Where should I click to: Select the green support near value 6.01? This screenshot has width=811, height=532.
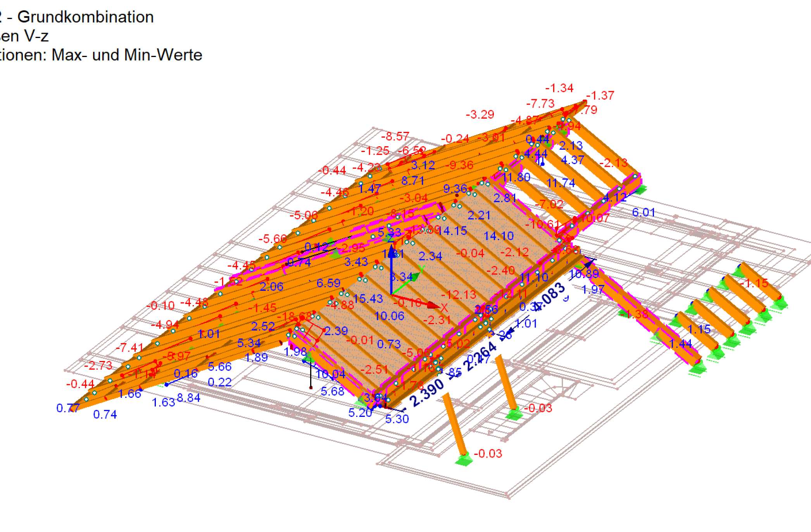640,190
